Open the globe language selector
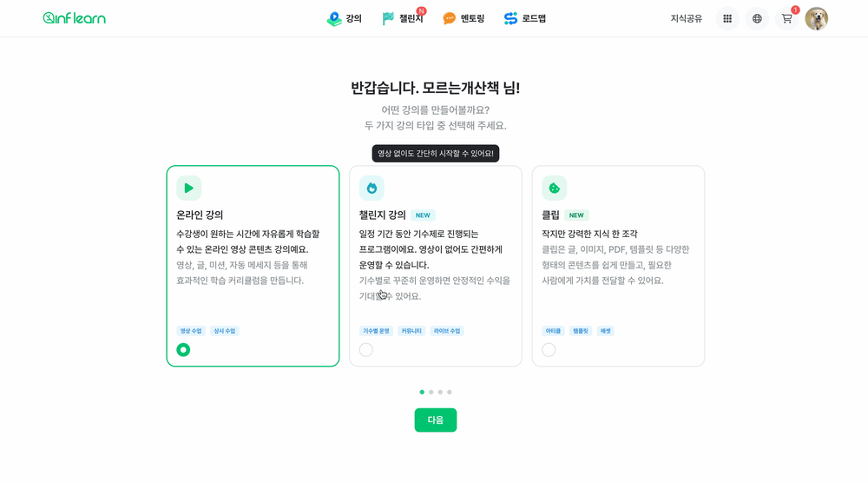Viewport: 868px width, 483px height. point(757,19)
